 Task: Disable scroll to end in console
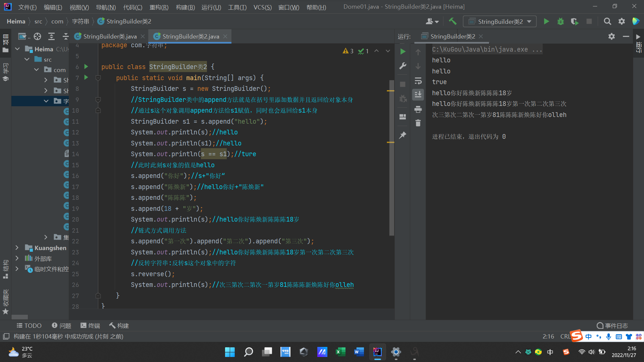[418, 95]
